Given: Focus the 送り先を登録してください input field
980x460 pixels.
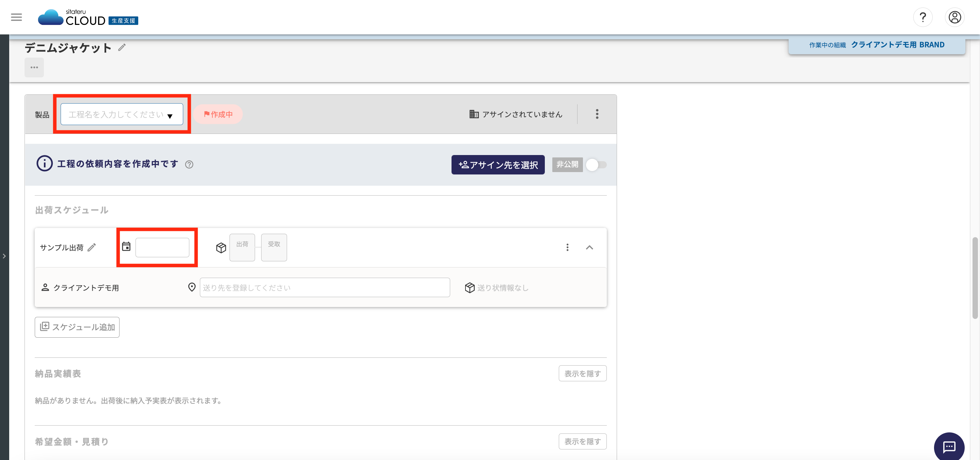Looking at the screenshot, I should click(x=325, y=288).
